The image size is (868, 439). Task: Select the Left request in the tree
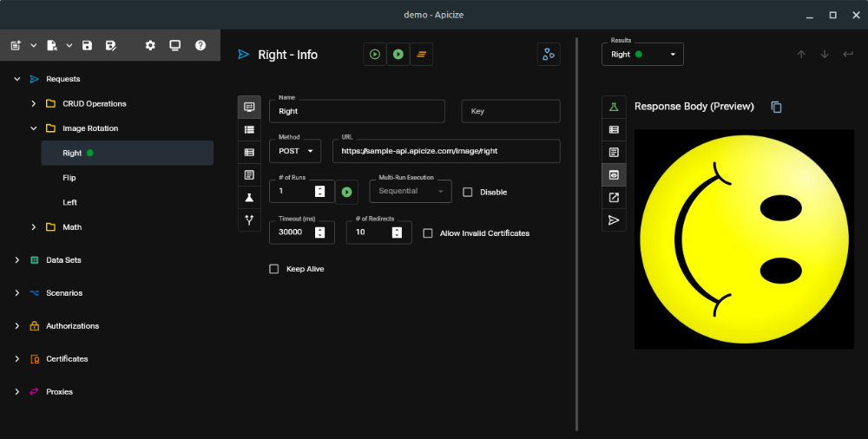(x=70, y=202)
